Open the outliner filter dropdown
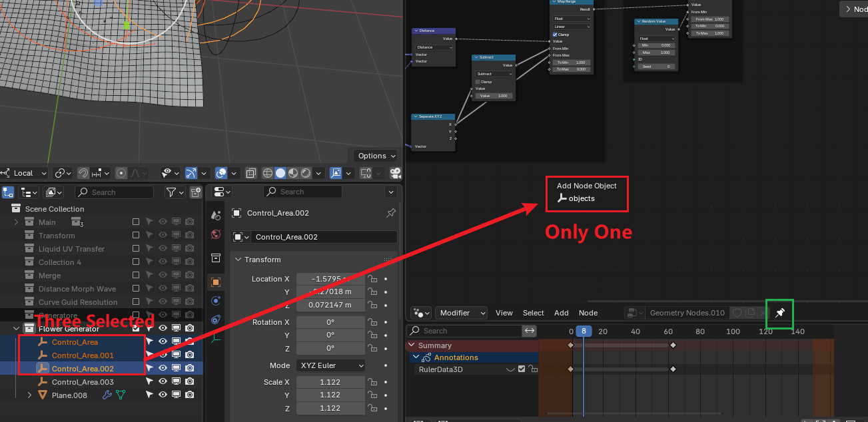This screenshot has width=868, height=422. pyautogui.click(x=175, y=192)
